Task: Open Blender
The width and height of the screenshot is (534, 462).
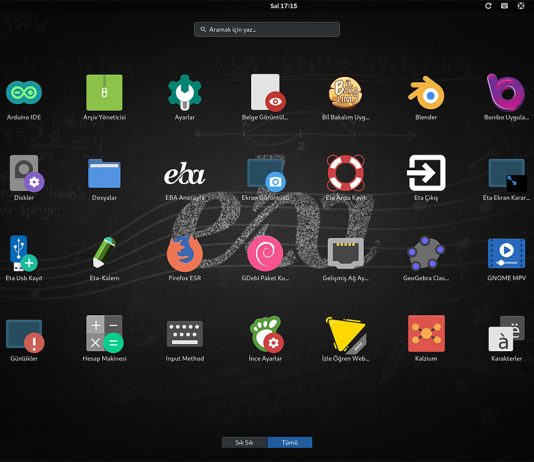Action: tap(426, 93)
